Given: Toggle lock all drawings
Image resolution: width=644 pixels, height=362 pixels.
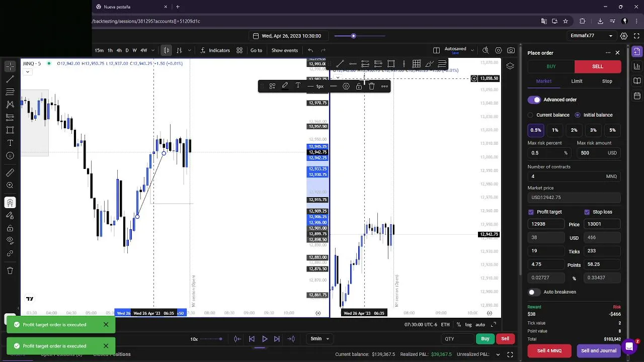Looking at the screenshot, I should [10, 228].
